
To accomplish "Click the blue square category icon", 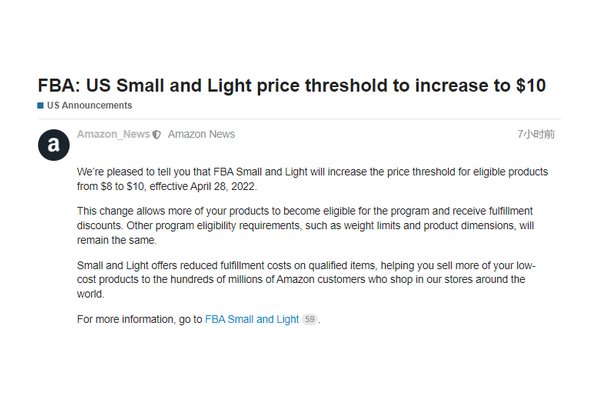I will (x=41, y=106).
